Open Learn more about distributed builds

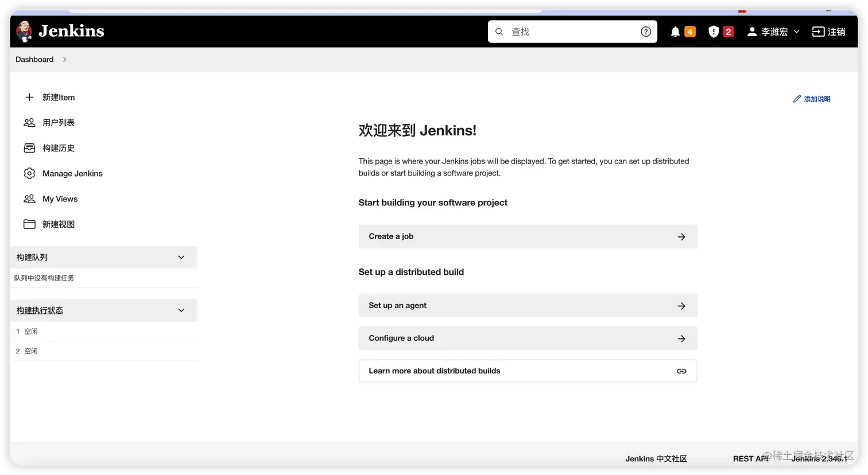pyautogui.click(x=528, y=371)
